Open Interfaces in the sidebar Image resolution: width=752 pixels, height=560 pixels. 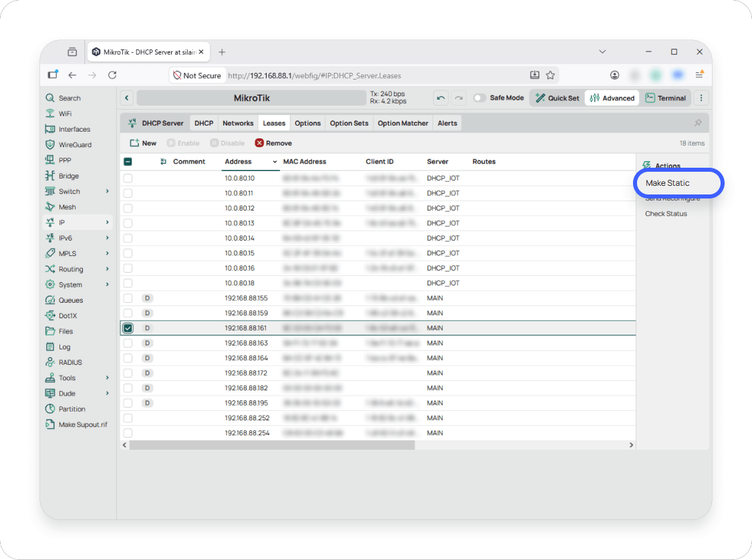click(68, 129)
